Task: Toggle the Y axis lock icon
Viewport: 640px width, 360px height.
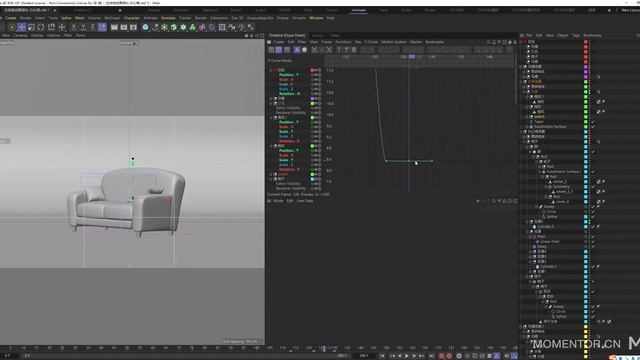Action: 83,27
